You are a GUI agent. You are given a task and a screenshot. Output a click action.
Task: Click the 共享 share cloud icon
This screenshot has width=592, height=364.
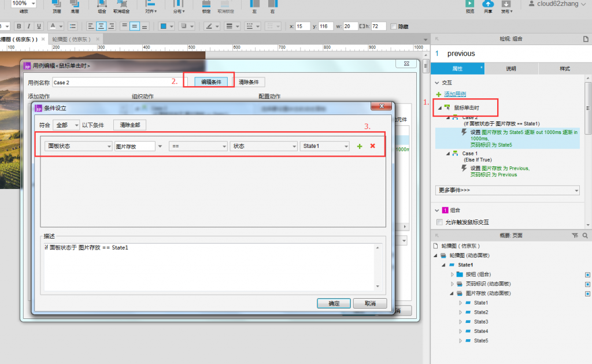coord(488,4)
